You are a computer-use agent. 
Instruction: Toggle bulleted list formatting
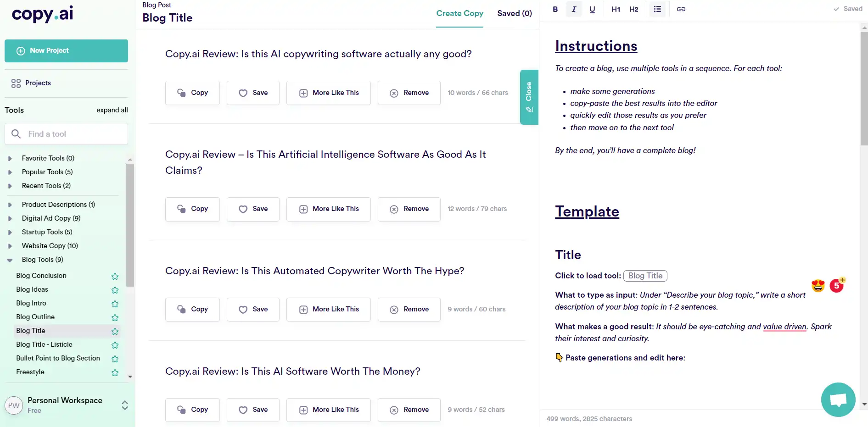pyautogui.click(x=657, y=9)
